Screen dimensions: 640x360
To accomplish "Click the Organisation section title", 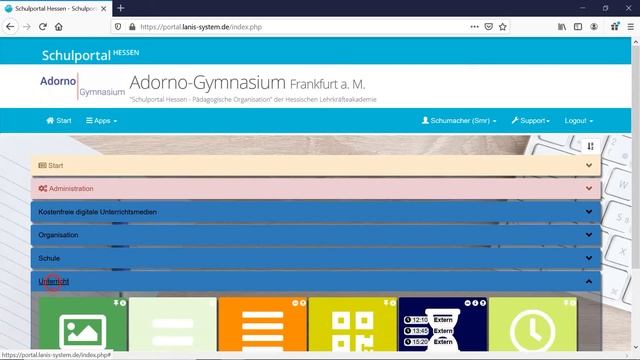I will [58, 235].
